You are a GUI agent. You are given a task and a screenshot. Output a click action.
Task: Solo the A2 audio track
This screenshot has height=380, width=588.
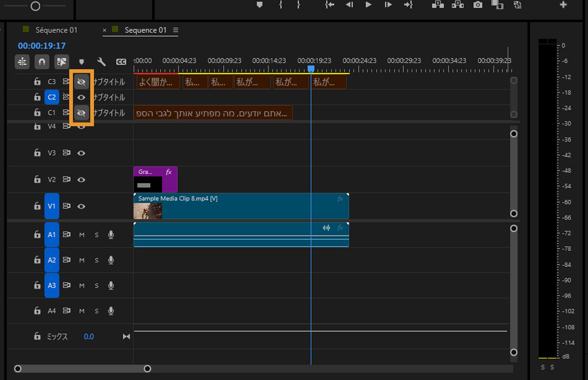(97, 260)
